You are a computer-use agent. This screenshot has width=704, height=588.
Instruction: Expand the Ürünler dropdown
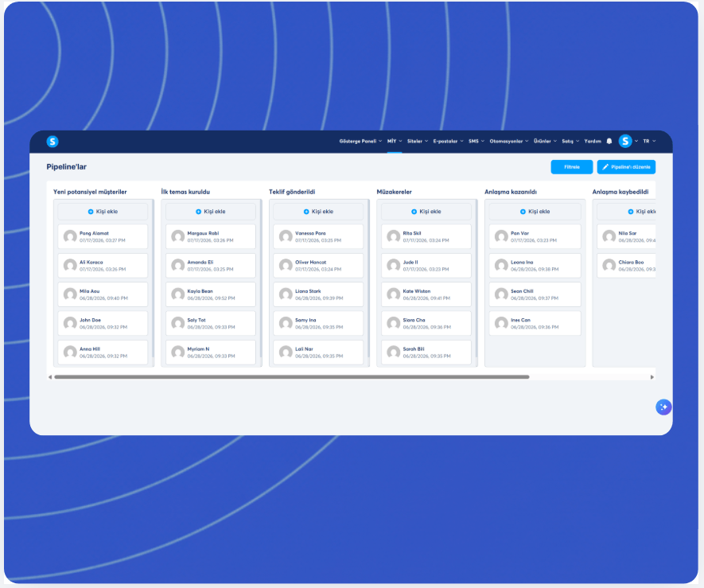pyautogui.click(x=545, y=141)
